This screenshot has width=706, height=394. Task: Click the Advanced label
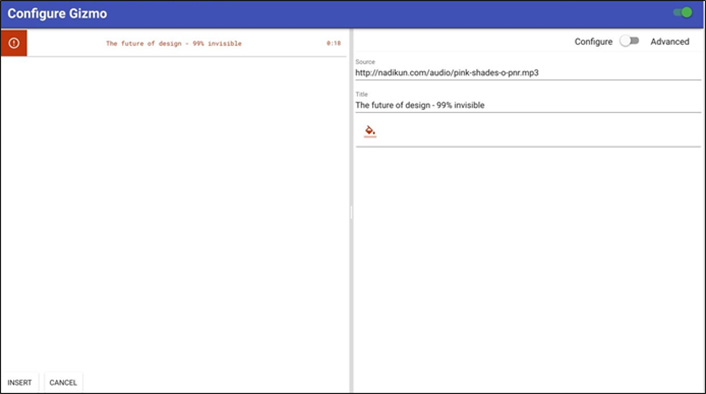670,41
